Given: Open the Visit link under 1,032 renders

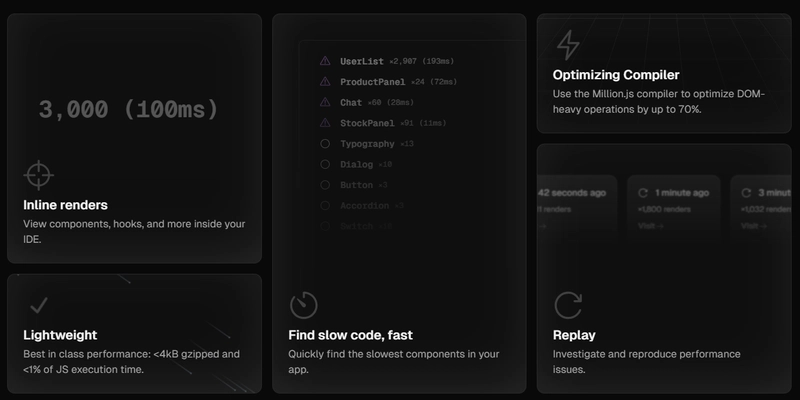Looking at the screenshot, I should [x=754, y=226].
